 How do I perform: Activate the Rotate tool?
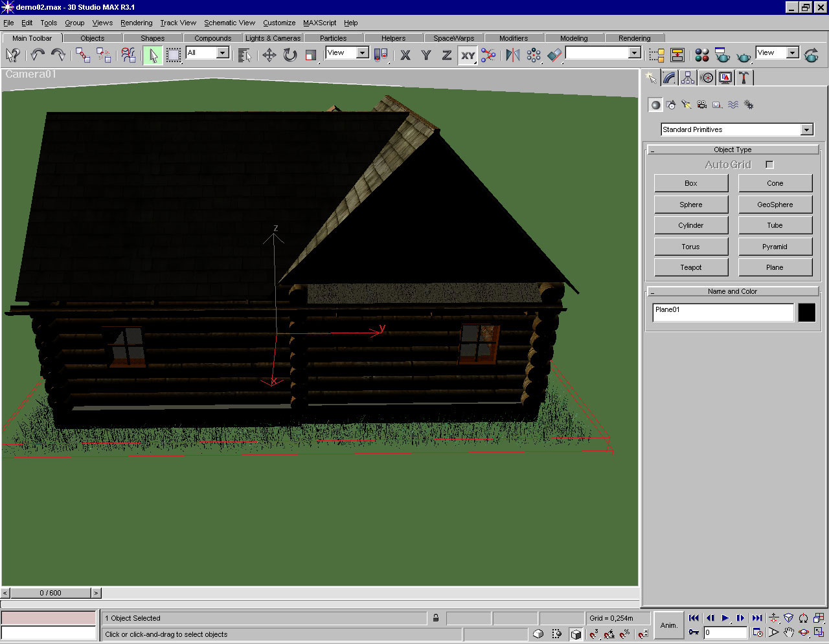pos(290,56)
